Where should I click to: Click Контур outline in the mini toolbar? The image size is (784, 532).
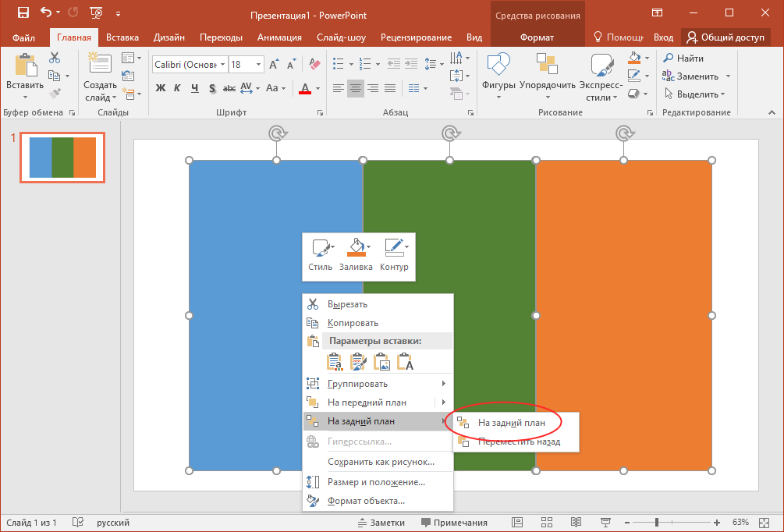(394, 254)
